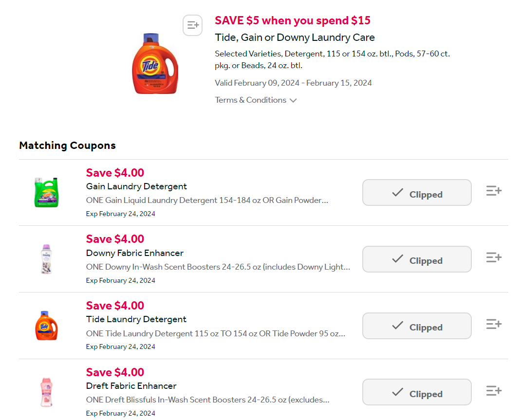Image resolution: width=520 pixels, height=420 pixels.
Task: Toggle Clipped state for Downy Fabric Enhancer
Action: [417, 259]
